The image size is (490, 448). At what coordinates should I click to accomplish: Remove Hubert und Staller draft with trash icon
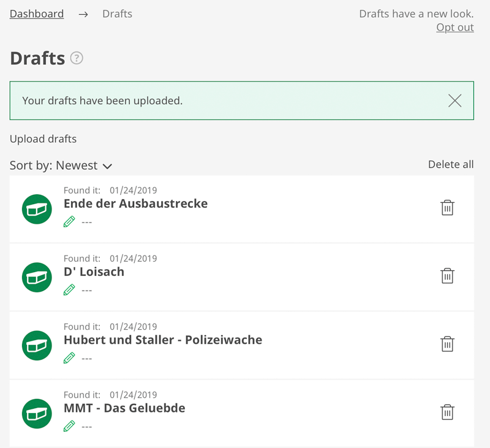click(448, 344)
